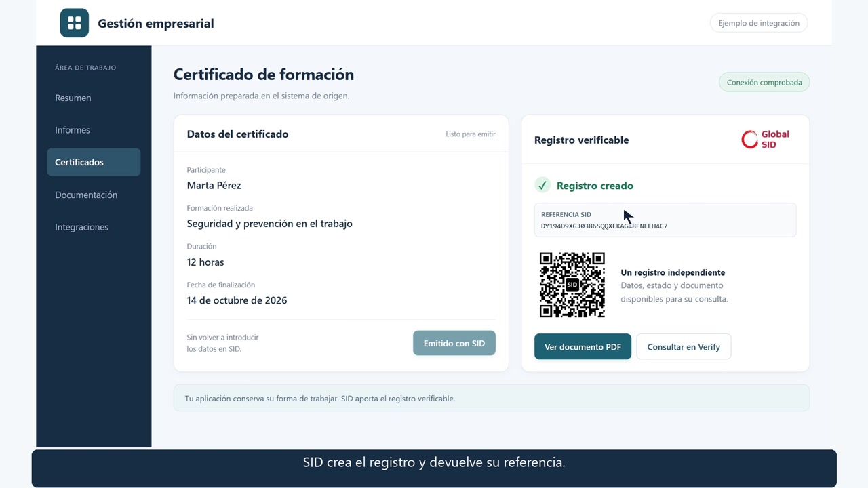Click the Listo para emitir status text
Image resolution: width=868 pixels, height=488 pixels.
click(471, 134)
